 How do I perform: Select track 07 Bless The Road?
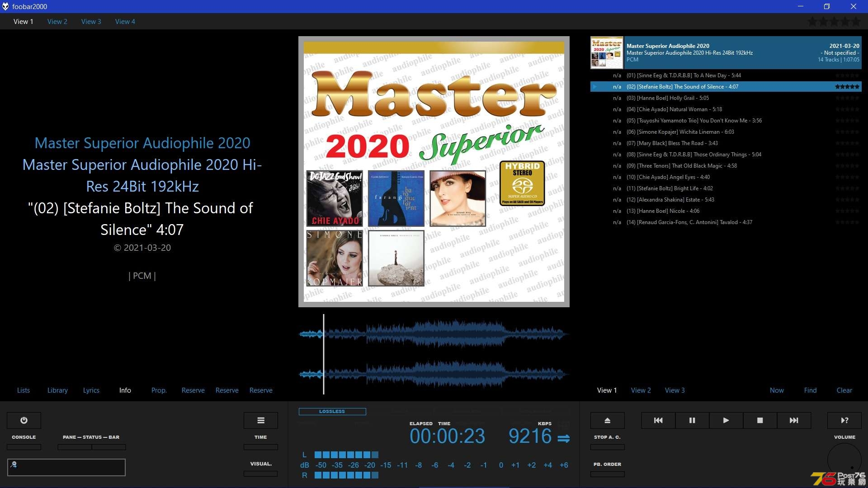726,143
